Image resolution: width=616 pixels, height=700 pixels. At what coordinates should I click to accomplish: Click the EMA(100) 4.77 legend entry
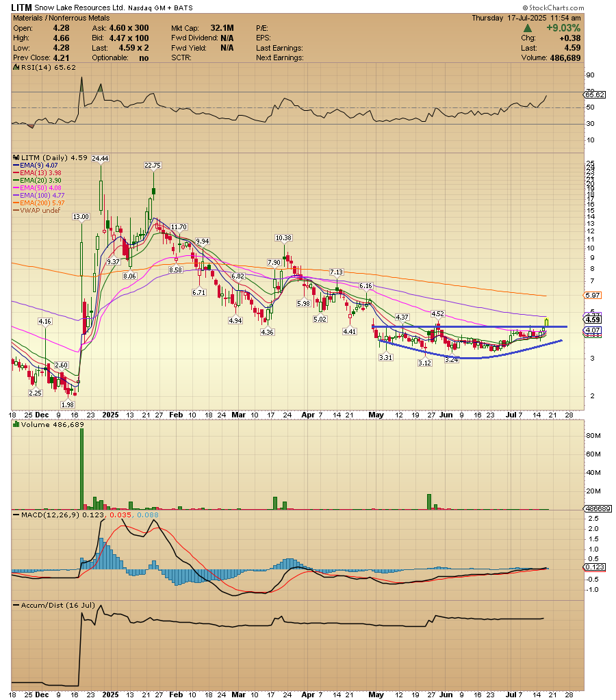point(39,196)
